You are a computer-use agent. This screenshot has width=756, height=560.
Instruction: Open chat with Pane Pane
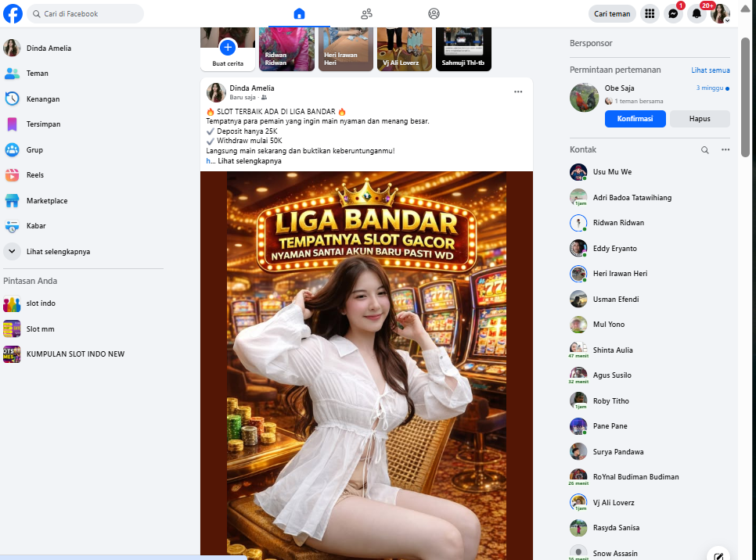coord(650,426)
